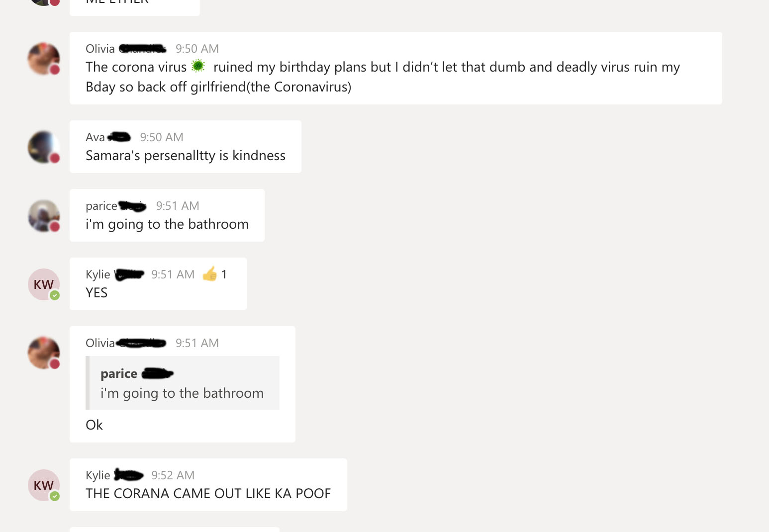The image size is (769, 532).
Task: Click the 9:52 AM timestamp on Kylie's message
Action: [x=173, y=475]
